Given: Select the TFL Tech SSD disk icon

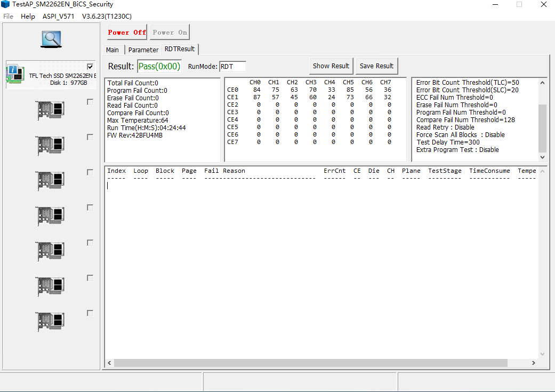Looking at the screenshot, I should pos(15,75).
